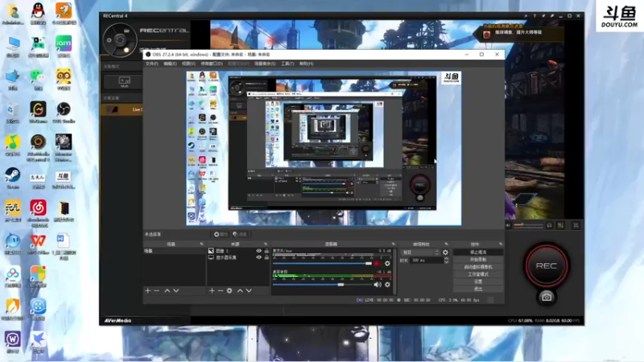Pop out the 转场特效 dock panel
The height and width of the screenshot is (362, 644).
pos(447,244)
